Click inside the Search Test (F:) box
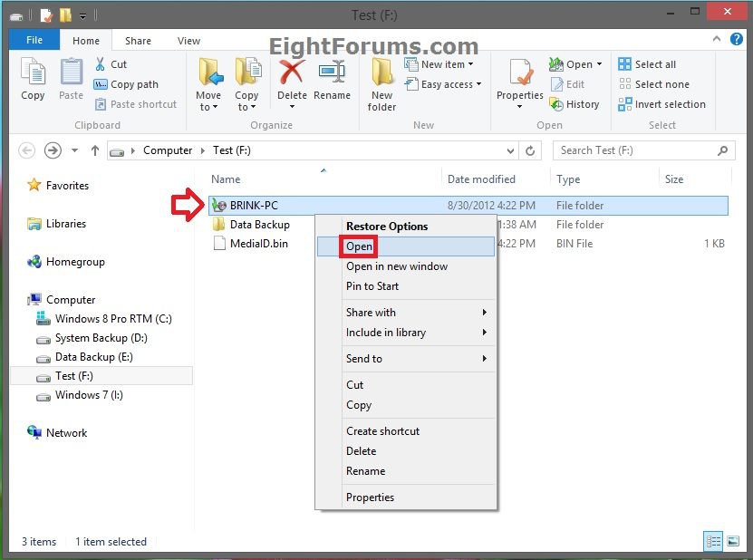Viewport: 753px width, 560px height. (x=643, y=150)
